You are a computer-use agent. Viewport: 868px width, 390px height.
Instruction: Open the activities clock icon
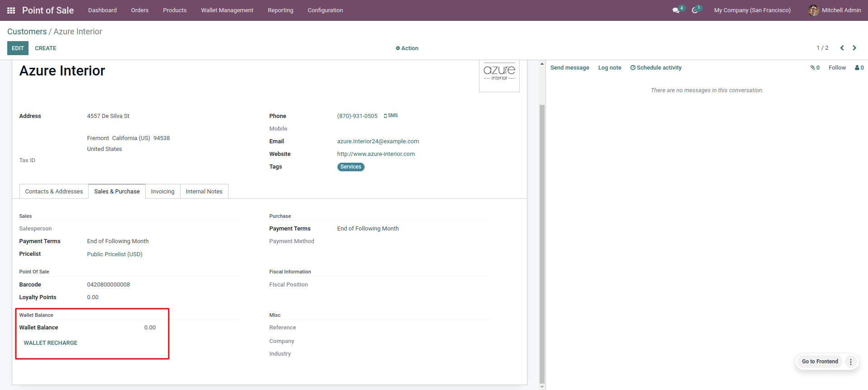(x=695, y=10)
